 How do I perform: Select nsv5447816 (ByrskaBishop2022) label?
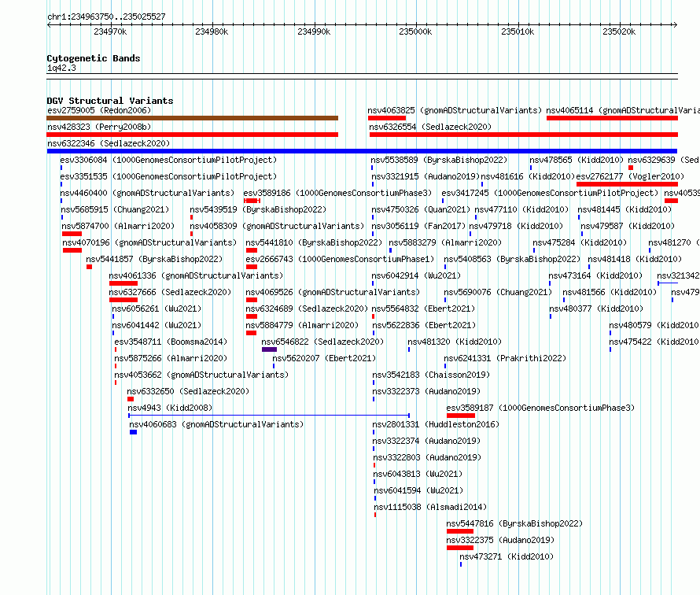click(514, 523)
